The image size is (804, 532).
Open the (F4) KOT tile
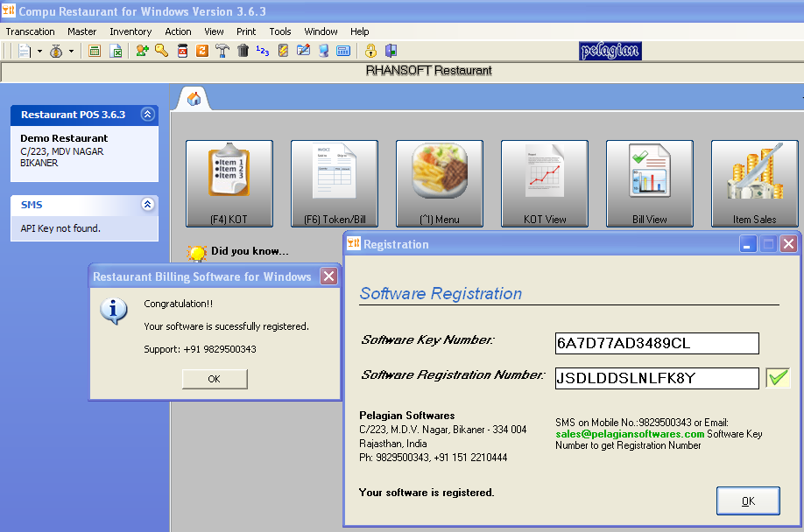(229, 184)
